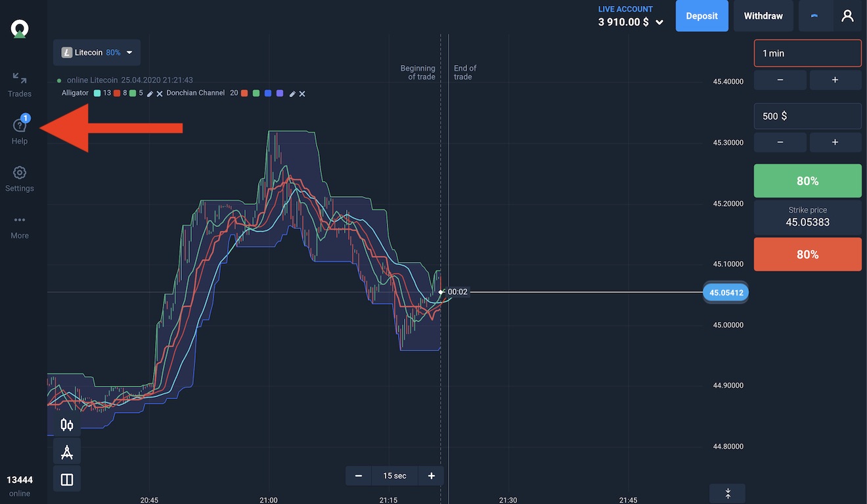Expand the Live Account balance dropdown

pos(659,22)
